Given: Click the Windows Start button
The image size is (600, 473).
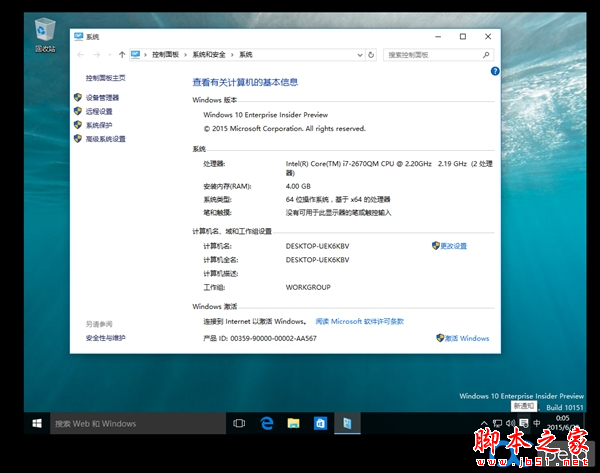Looking at the screenshot, I should (36, 423).
